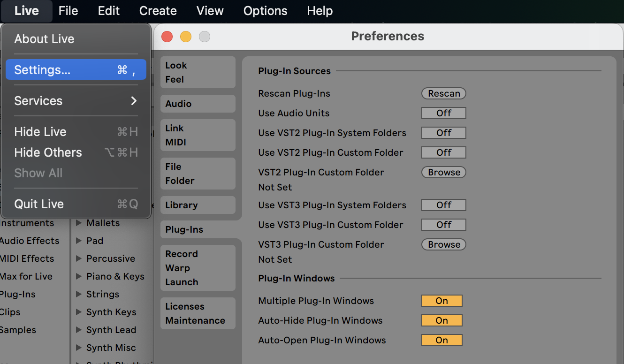
Task: Browse for VST3 Plug-In Custom Folder
Action: coord(443,244)
